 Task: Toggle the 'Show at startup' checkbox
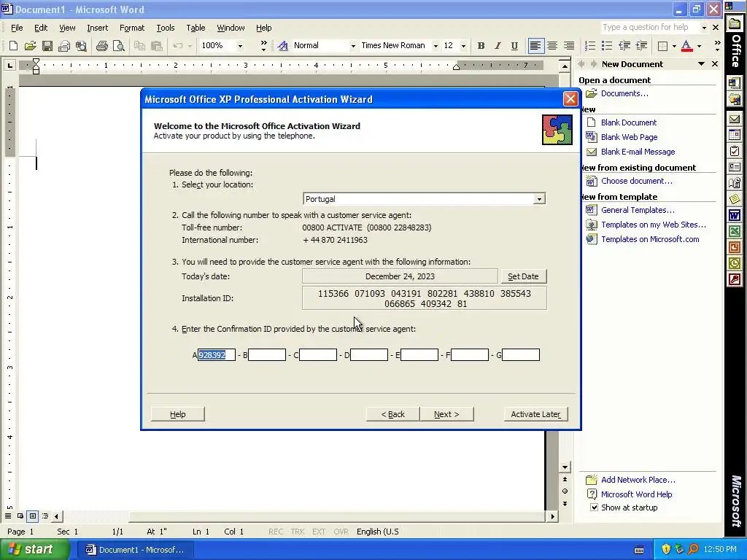tap(594, 507)
